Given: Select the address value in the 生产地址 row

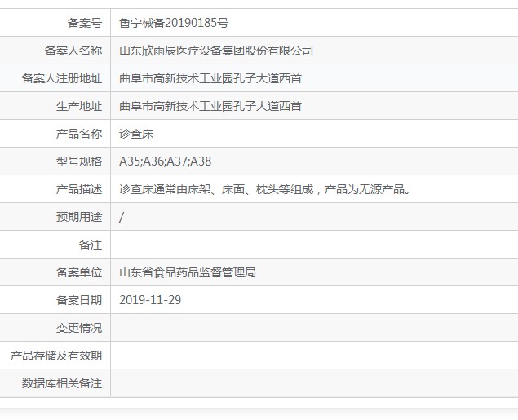Looking at the screenshot, I should pyautogui.click(x=210, y=106).
